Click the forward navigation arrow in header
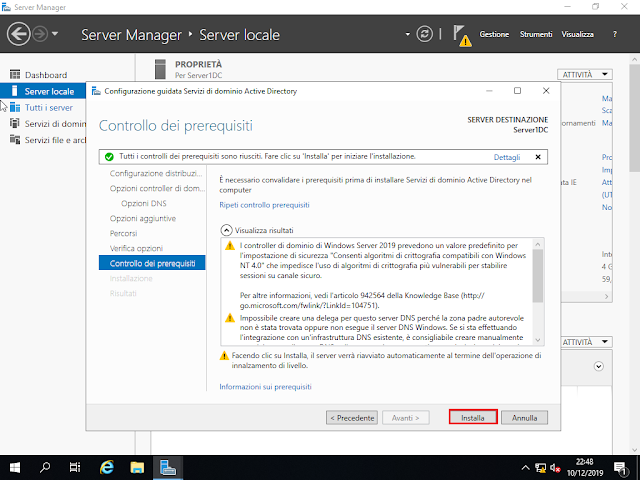 40,34
